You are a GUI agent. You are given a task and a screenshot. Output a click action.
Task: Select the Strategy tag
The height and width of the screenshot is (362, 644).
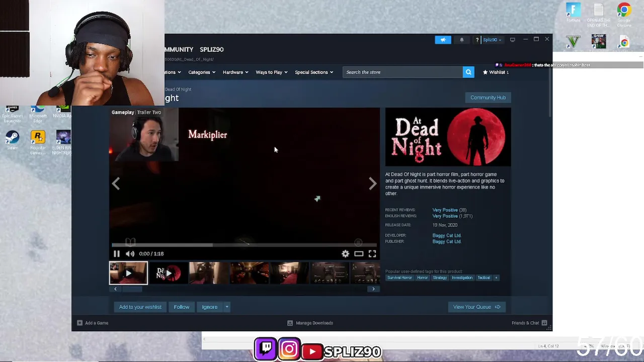point(440,278)
